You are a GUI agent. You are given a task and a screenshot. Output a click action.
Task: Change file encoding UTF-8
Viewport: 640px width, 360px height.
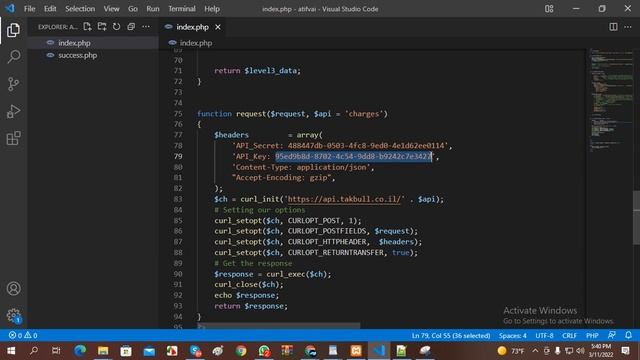pos(544,336)
